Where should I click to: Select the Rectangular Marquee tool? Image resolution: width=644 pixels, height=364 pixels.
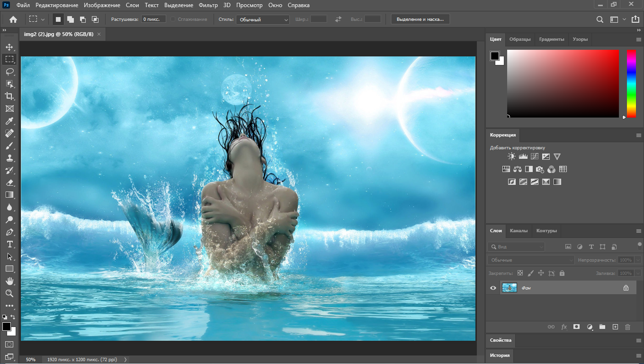(9, 59)
